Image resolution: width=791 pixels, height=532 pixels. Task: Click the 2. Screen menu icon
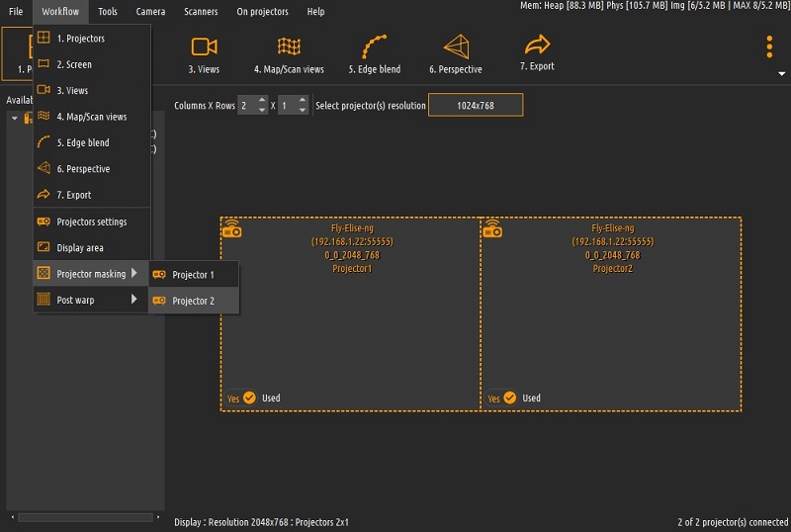point(44,63)
